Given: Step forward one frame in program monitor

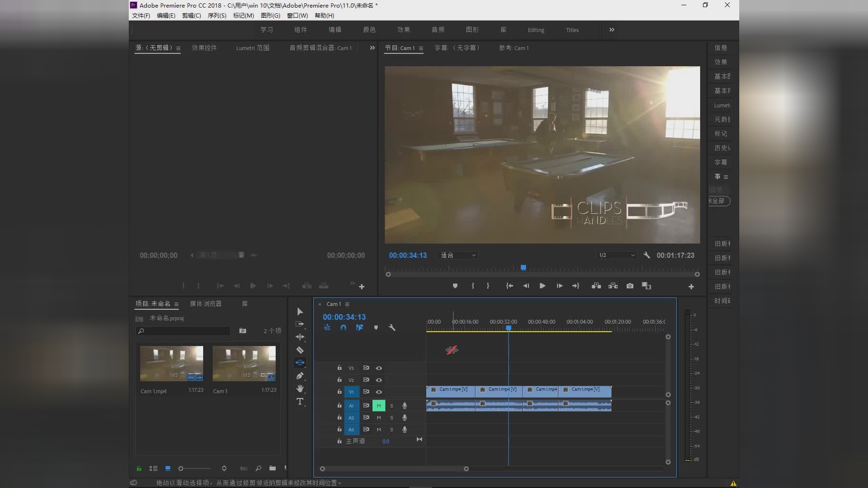Looking at the screenshot, I should 559,286.
